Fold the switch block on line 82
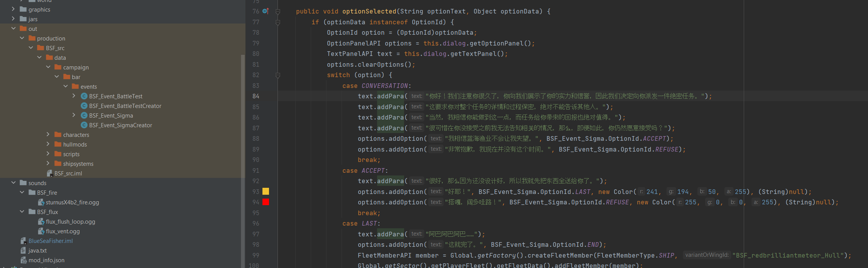This screenshot has height=268, width=868. 278,76
